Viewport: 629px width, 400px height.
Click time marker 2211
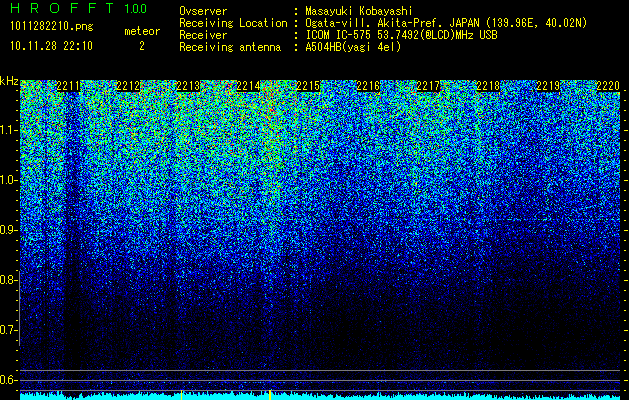[68, 86]
